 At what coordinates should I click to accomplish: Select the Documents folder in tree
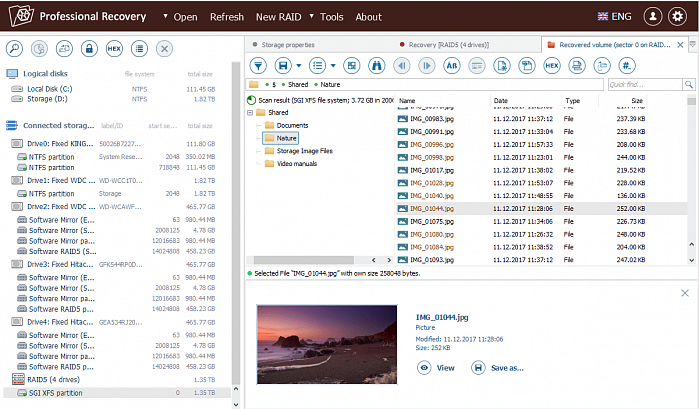point(292,125)
